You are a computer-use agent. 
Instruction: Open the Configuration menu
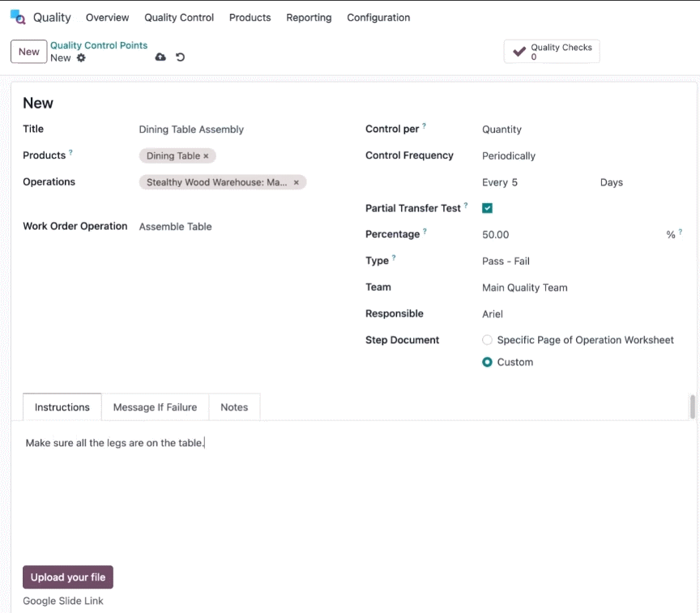tap(378, 17)
